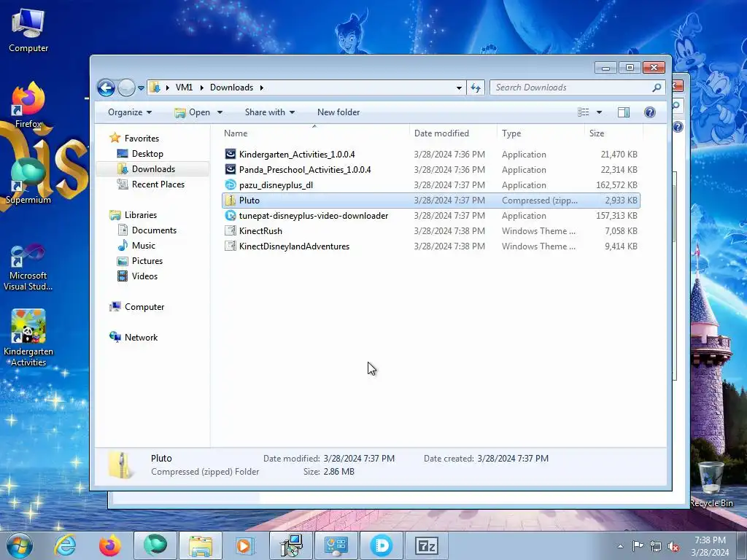Click the Refresh button in address bar
Screen dimensions: 747x560
476,87
